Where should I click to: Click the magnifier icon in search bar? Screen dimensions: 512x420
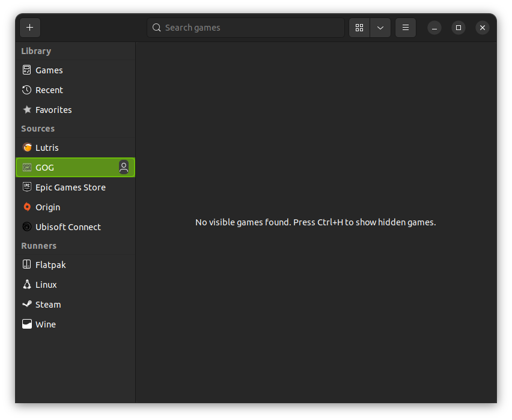pyautogui.click(x=157, y=28)
